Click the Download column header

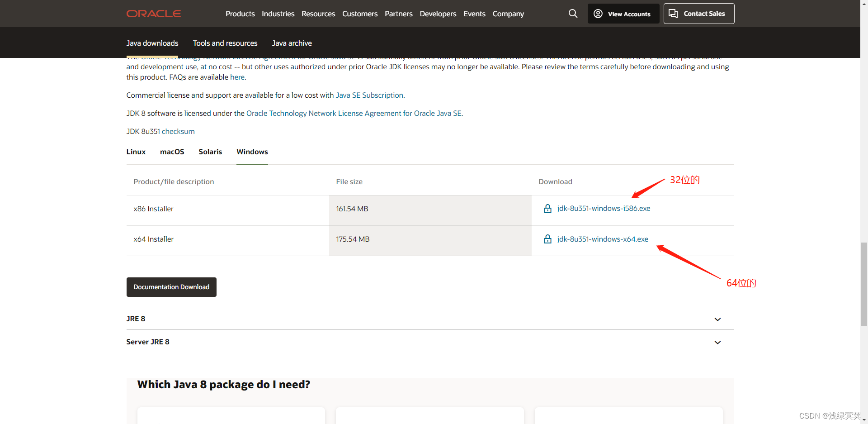tap(555, 181)
